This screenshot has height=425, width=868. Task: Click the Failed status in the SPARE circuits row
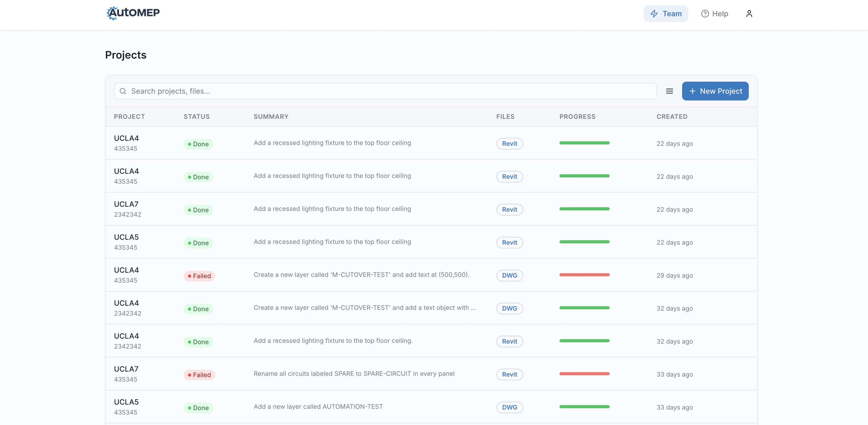pos(199,375)
